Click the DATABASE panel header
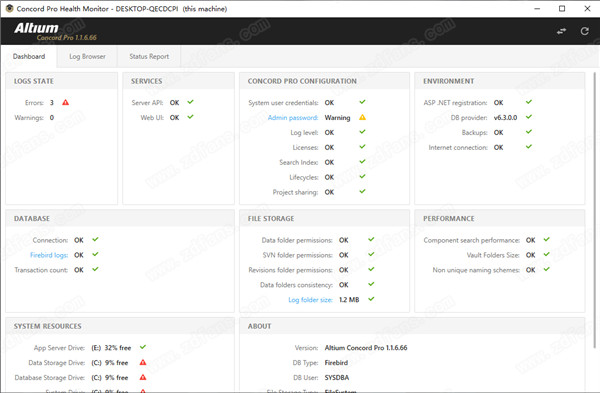 pos(120,219)
